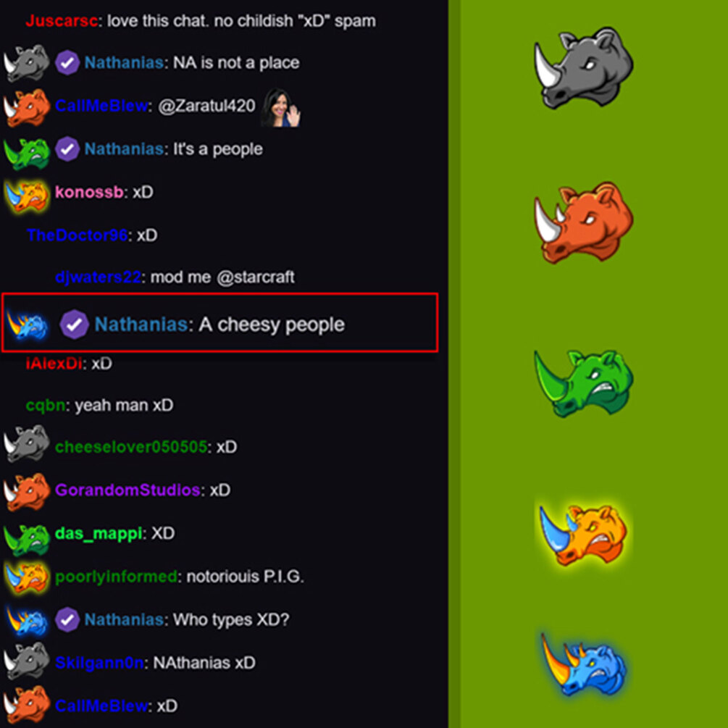728x728 pixels.
Task: Click the waving woman emote
Action: pos(281,107)
